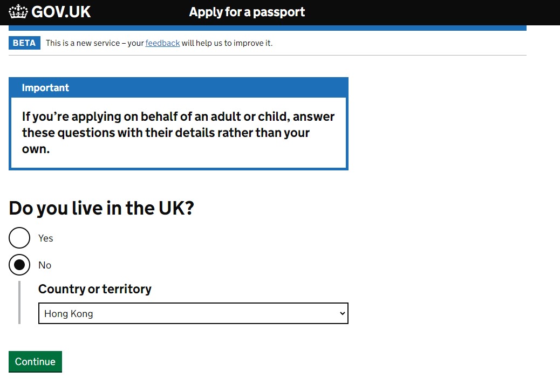This screenshot has width=560, height=392.
Task: Click the Important banner heading
Action: tap(45, 88)
